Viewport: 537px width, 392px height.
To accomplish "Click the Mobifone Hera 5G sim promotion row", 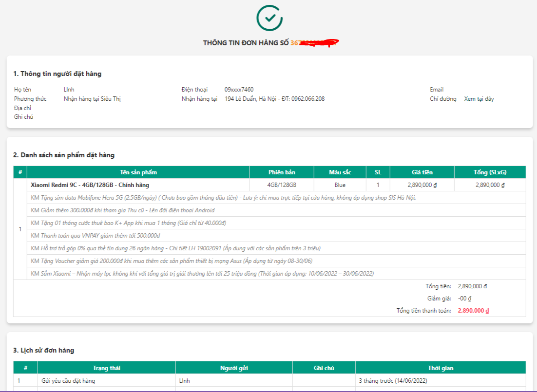I will [223, 198].
